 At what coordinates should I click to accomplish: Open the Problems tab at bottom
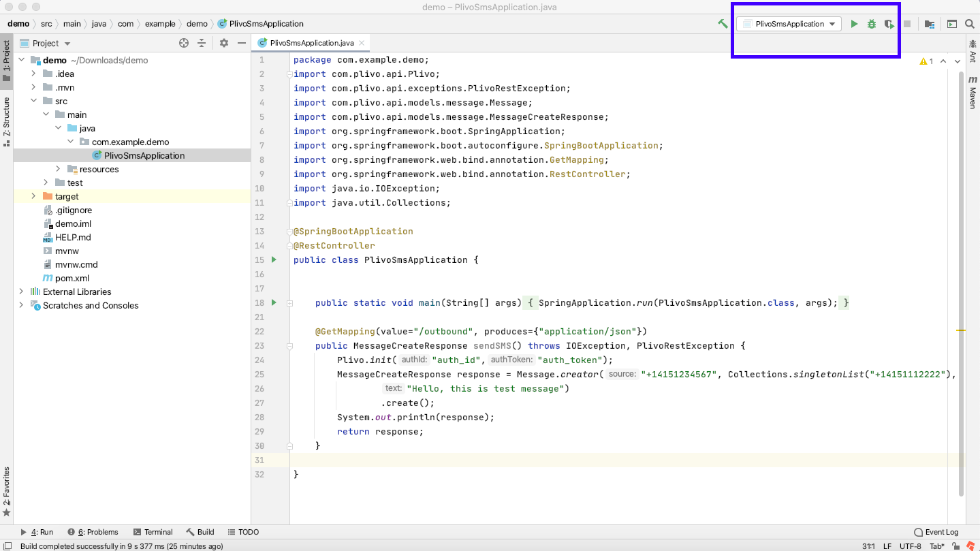click(93, 532)
